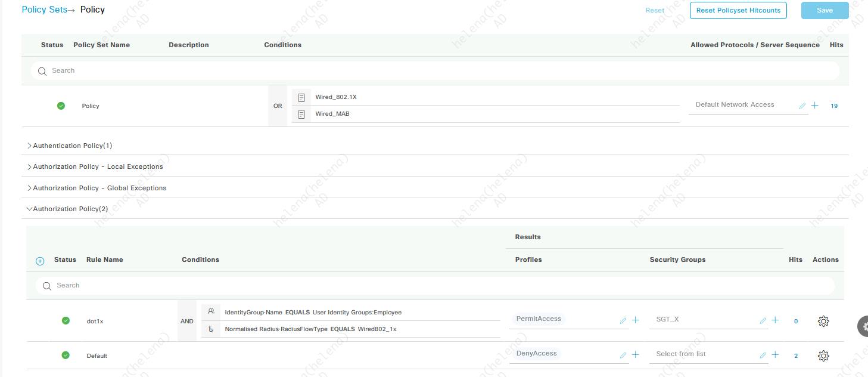This screenshot has width=868, height=377.
Task: Click Reset Policyset Hitcounts button
Action: (x=738, y=10)
